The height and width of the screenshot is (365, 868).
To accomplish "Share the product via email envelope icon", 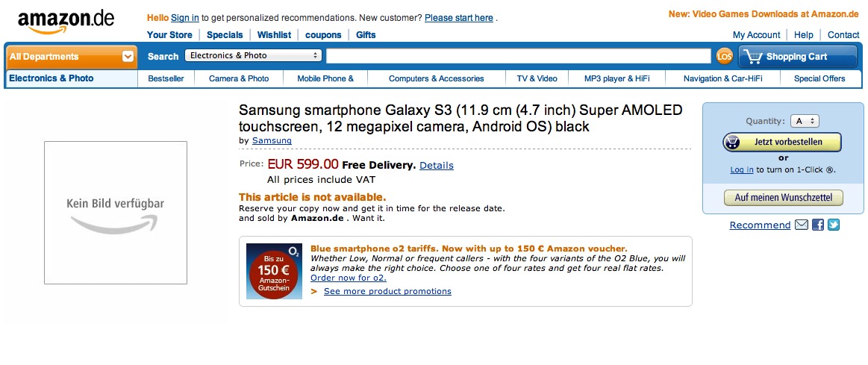I will coord(802,225).
